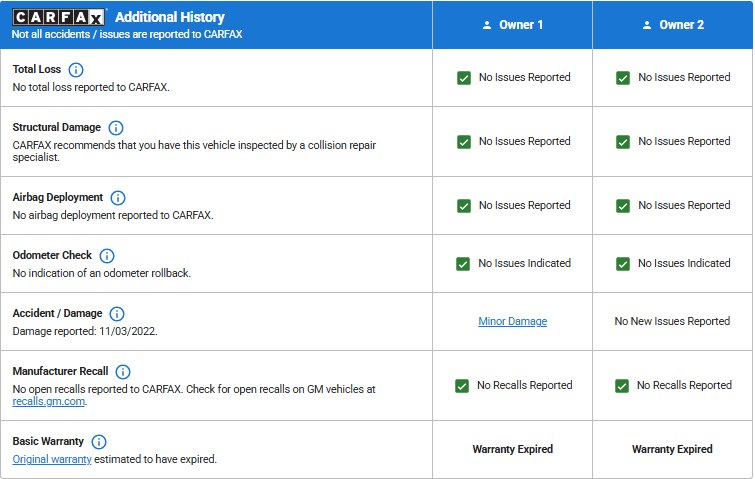
Task: Click the Additional History heading
Action: [170, 17]
